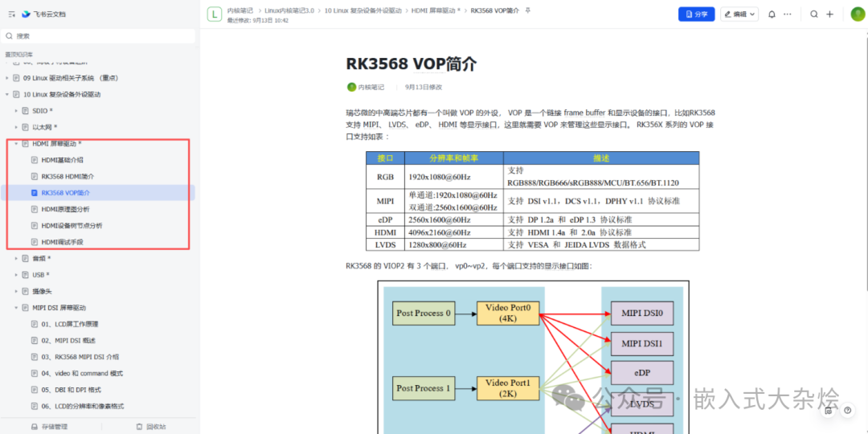Click the HDMI row cell in table
868x434 pixels.
tap(385, 232)
